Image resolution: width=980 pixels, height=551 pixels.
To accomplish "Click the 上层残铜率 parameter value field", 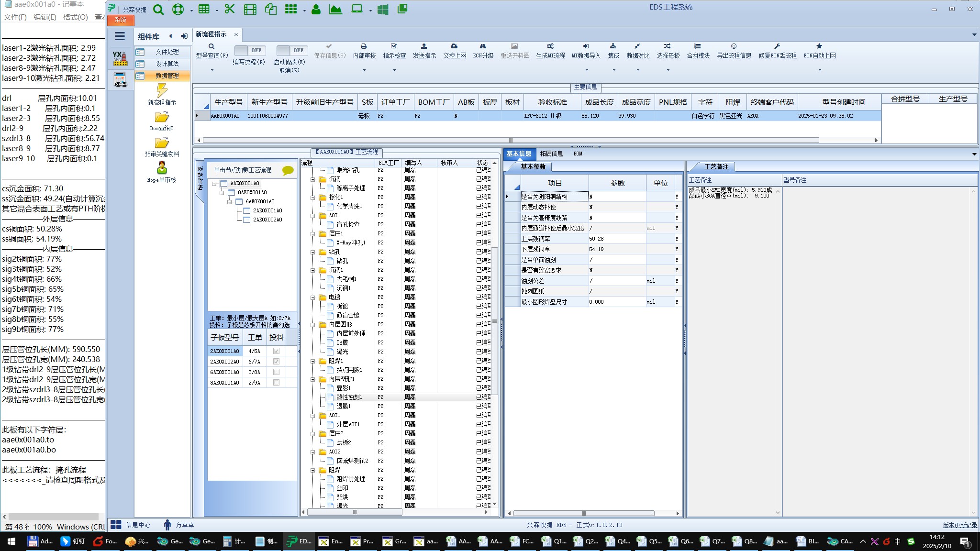I will click(x=616, y=239).
